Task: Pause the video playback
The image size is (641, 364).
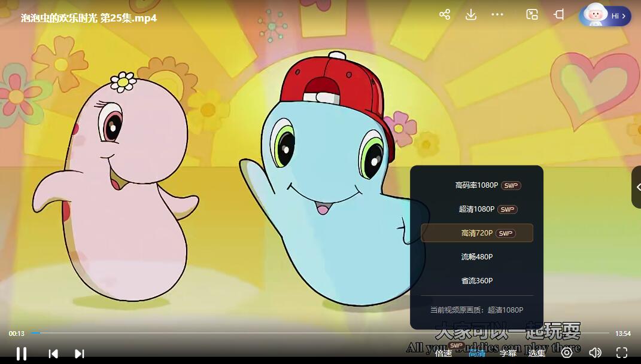Action: (22, 353)
